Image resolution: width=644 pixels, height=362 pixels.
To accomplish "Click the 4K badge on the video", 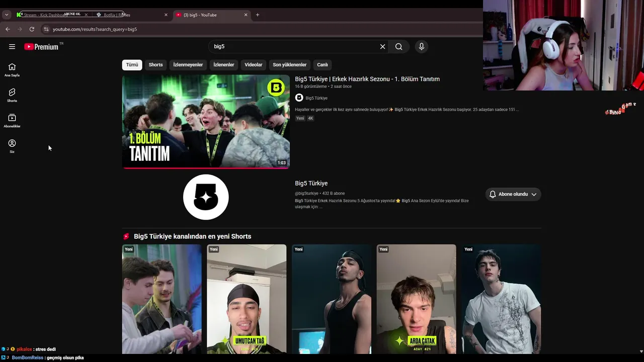I will (x=310, y=118).
